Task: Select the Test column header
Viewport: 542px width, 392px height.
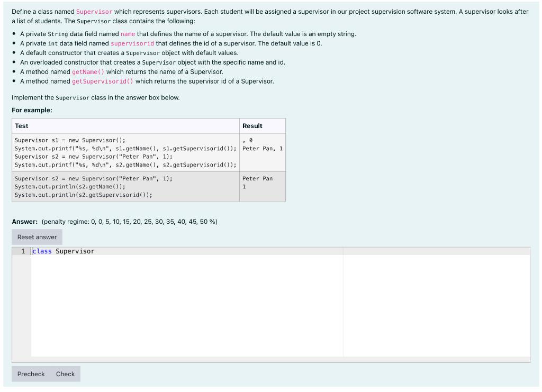Action: [x=22, y=125]
